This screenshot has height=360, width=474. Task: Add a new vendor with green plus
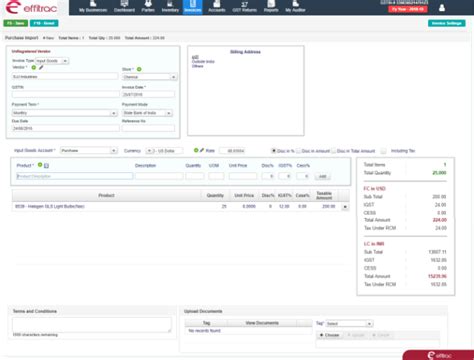click(34, 68)
